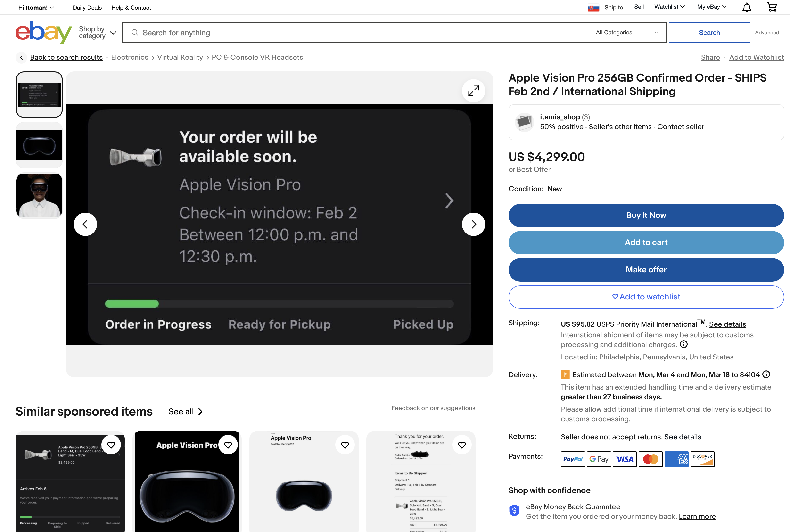
Task: Click the previous image arrow in the gallery
Action: (85, 224)
